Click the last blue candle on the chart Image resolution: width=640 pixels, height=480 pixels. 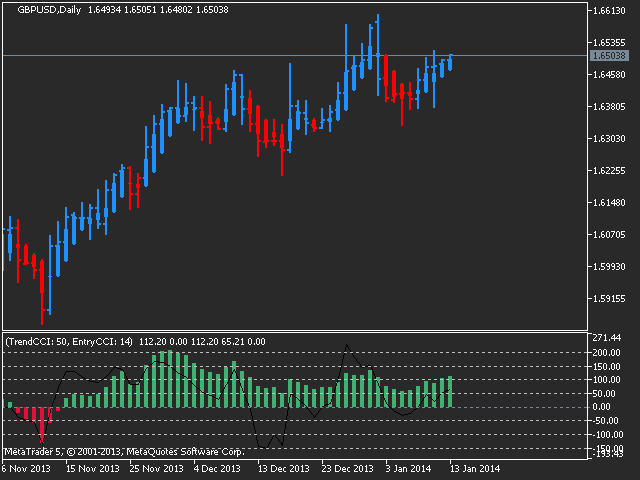[451, 63]
